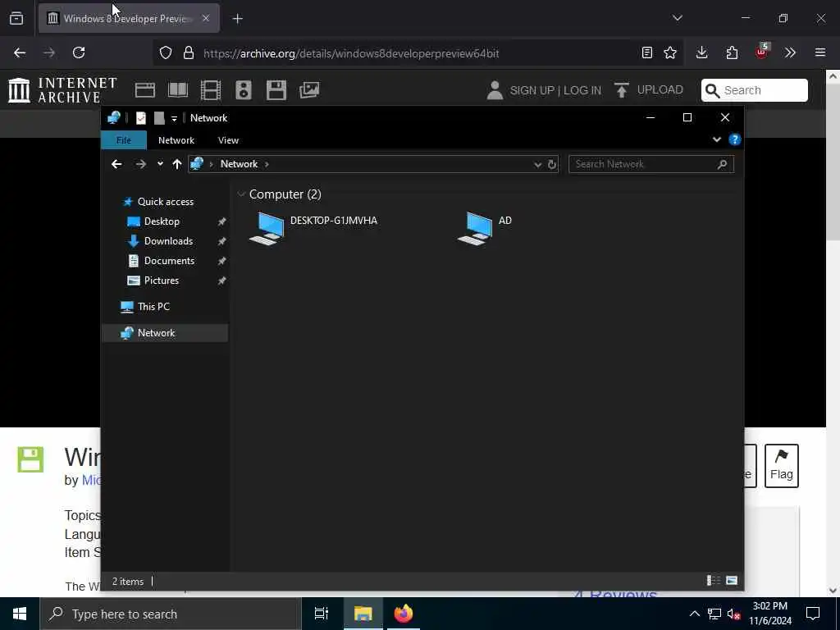This screenshot has height=630, width=840.
Task: Close the Windows 8 Developer Preview tab
Action: [206, 18]
